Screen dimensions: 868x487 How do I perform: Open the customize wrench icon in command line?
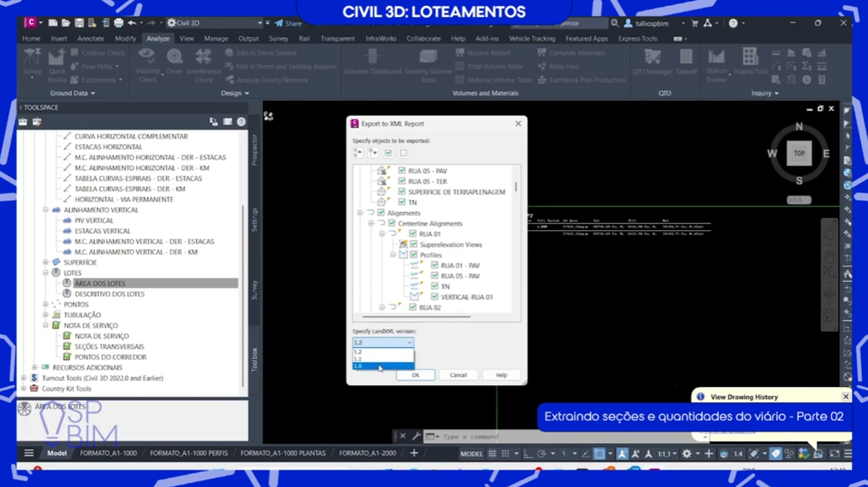point(416,437)
